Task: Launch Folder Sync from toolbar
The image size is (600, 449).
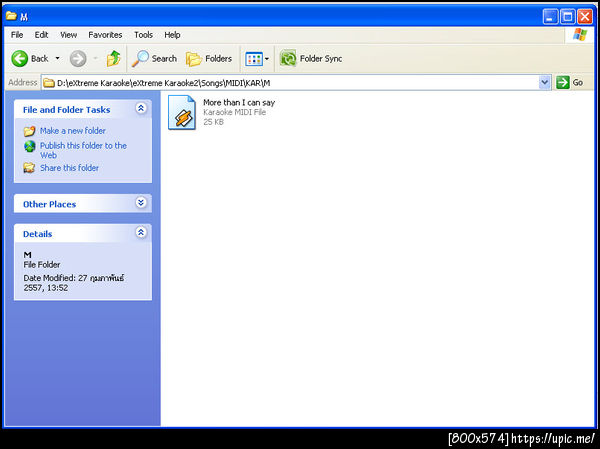Action: 311,59
